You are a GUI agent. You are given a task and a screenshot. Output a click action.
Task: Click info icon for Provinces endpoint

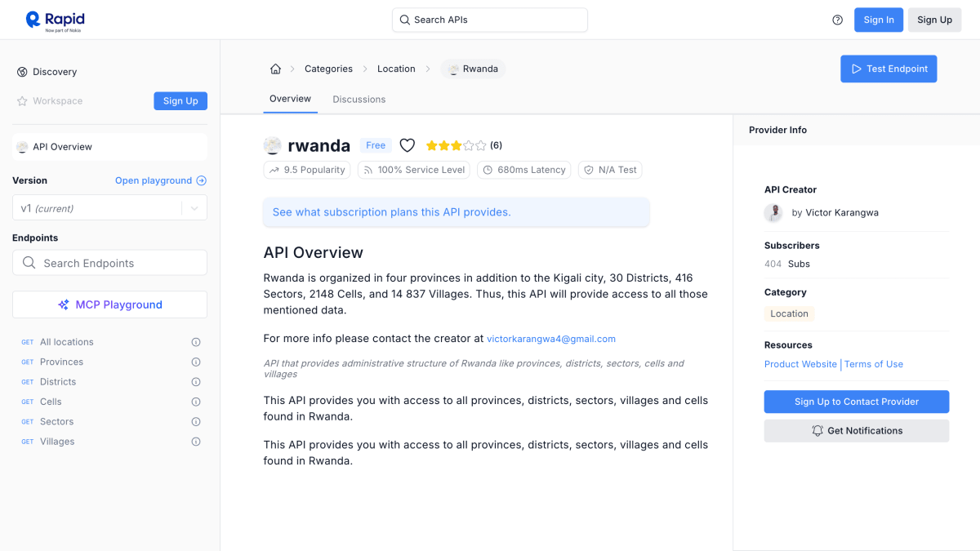click(196, 362)
